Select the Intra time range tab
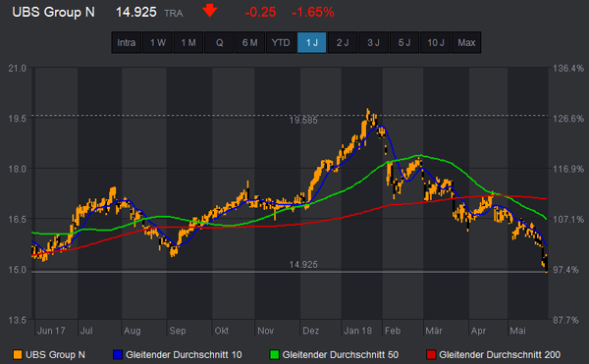This screenshot has width=589, height=364. tap(127, 43)
